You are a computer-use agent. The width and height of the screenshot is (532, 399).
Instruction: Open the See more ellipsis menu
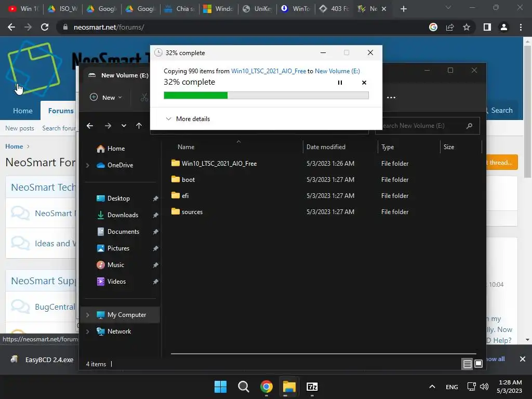(x=391, y=97)
